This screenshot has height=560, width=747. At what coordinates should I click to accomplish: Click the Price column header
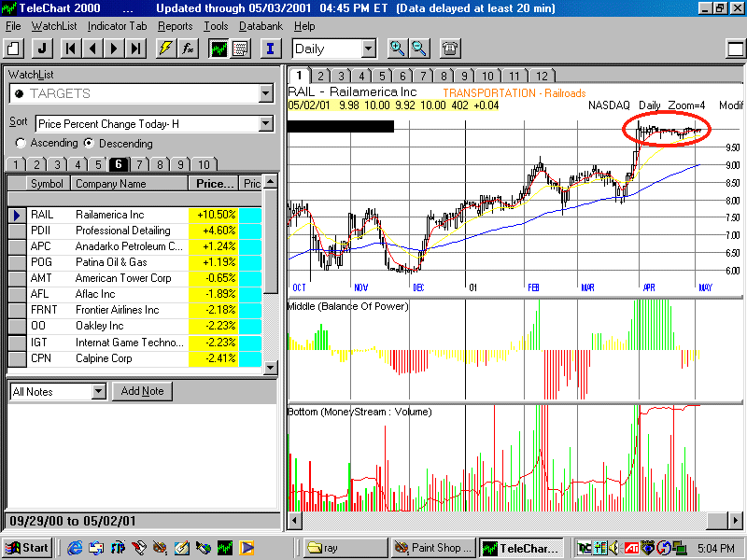[214, 184]
